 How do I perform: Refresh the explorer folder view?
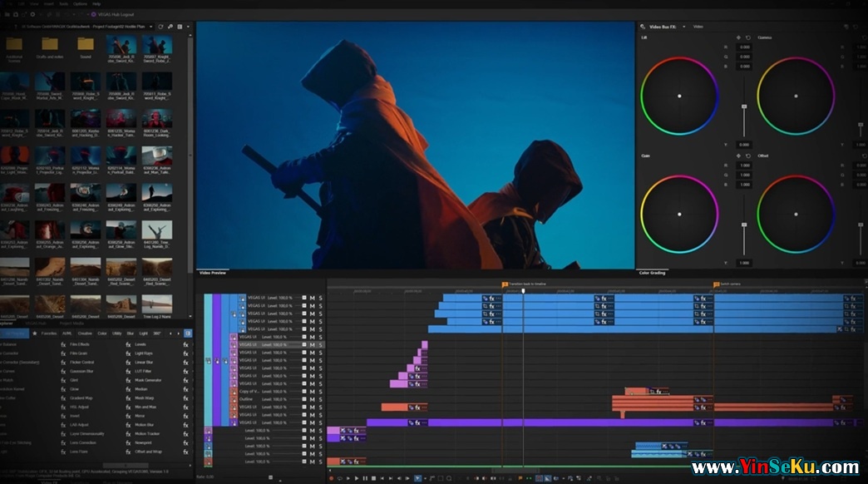pos(160,27)
